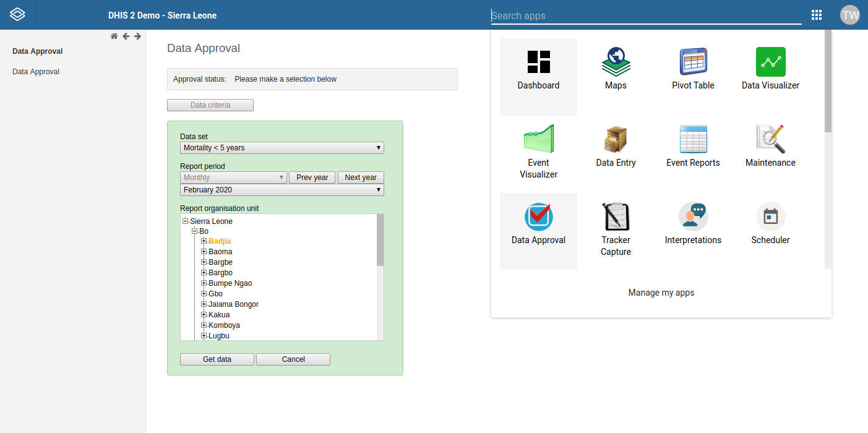Screen dimensions: 868x433
Task: Open the February 2020 period dropdown
Action: pos(282,190)
